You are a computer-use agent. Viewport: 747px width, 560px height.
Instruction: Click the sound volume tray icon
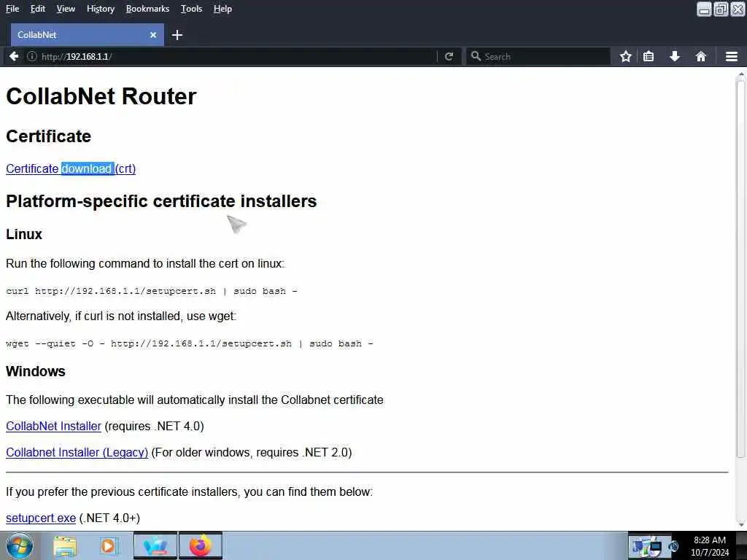click(x=673, y=546)
